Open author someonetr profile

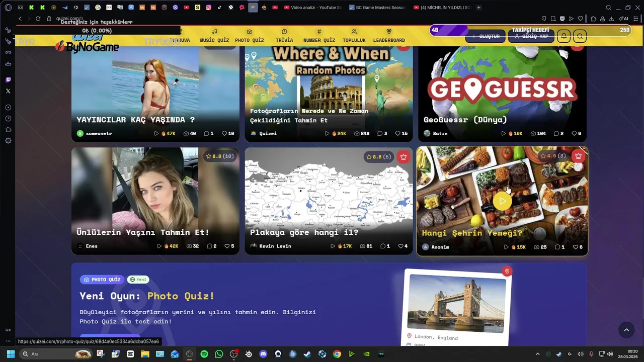coord(94,133)
